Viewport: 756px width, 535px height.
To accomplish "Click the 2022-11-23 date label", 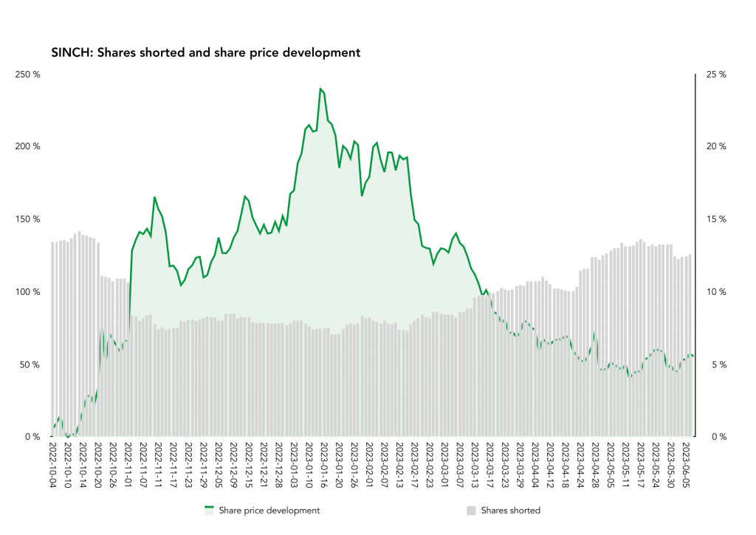I will (188, 465).
